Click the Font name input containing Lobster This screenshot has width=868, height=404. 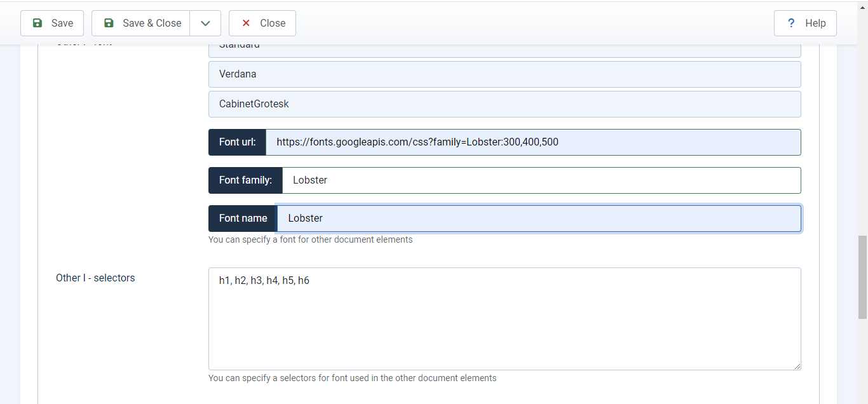[x=538, y=219]
